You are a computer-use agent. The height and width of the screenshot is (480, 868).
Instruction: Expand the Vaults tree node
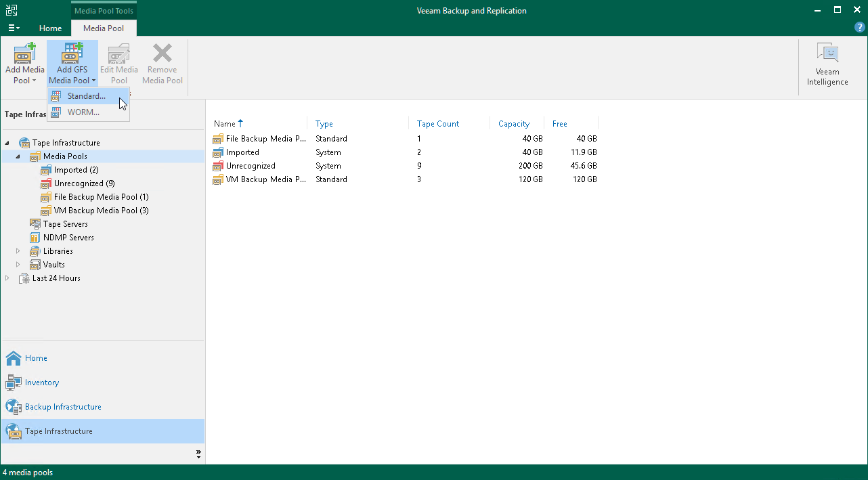pyautogui.click(x=18, y=264)
